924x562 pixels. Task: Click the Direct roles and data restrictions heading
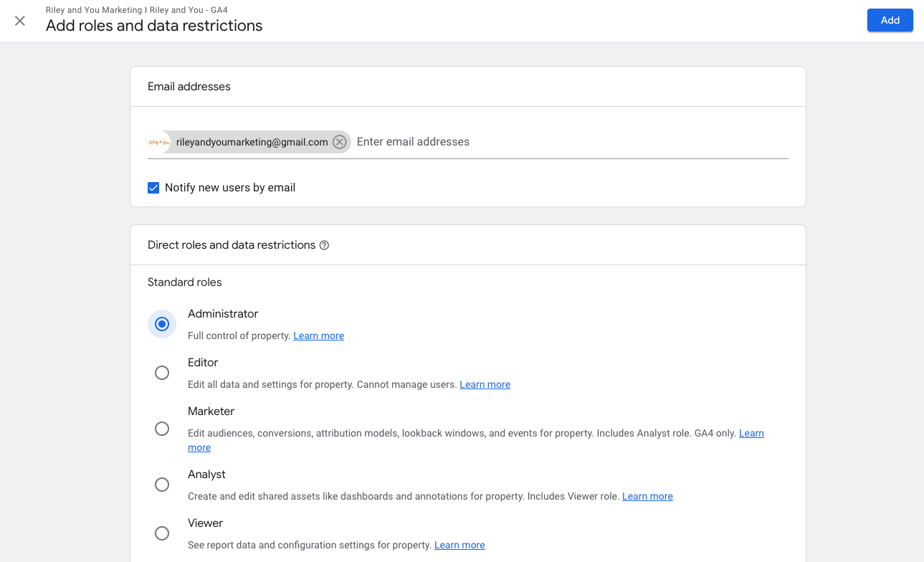click(232, 245)
